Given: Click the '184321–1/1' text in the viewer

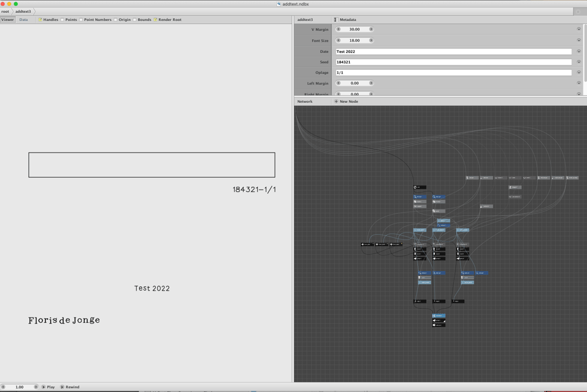Looking at the screenshot, I should 254,190.
